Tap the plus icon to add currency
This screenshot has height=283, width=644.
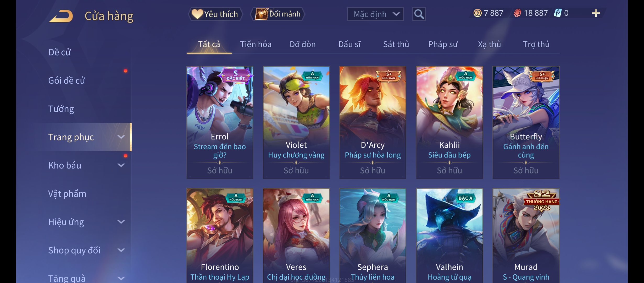tap(596, 13)
